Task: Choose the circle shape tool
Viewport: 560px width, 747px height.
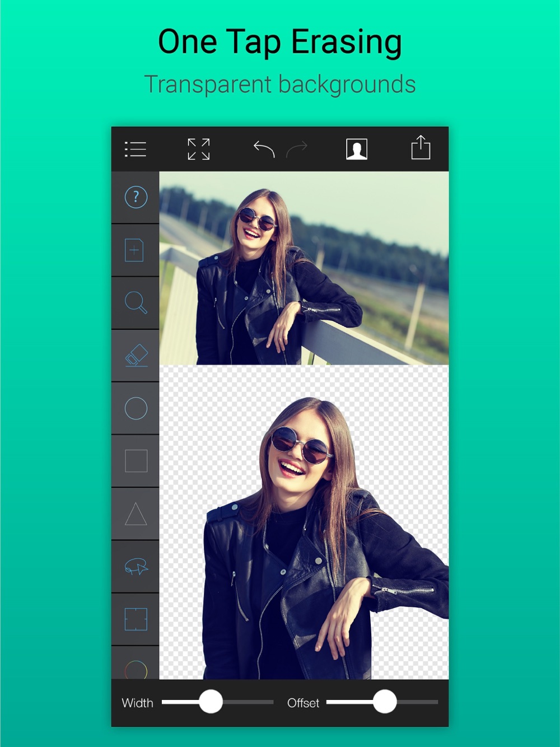Action: (136, 408)
